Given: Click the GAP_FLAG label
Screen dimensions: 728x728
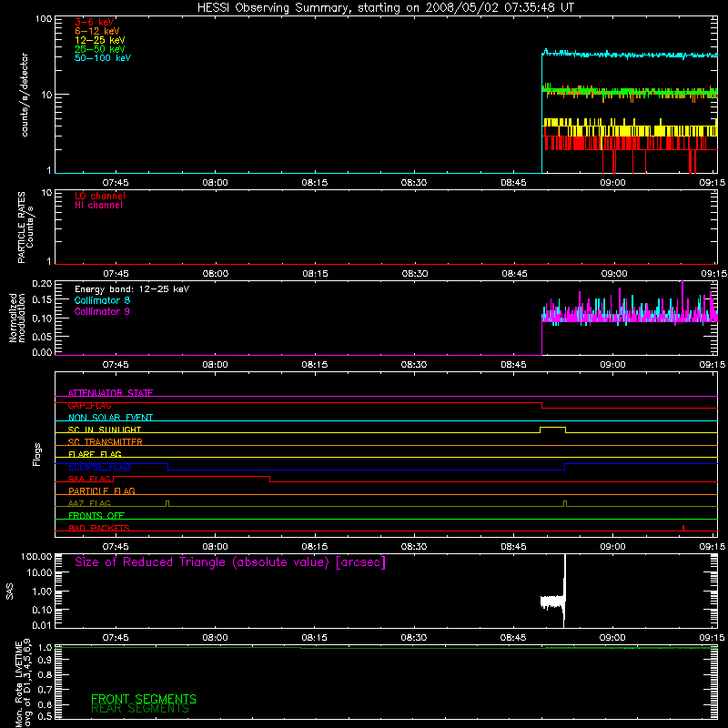Looking at the screenshot, I should [89, 405].
